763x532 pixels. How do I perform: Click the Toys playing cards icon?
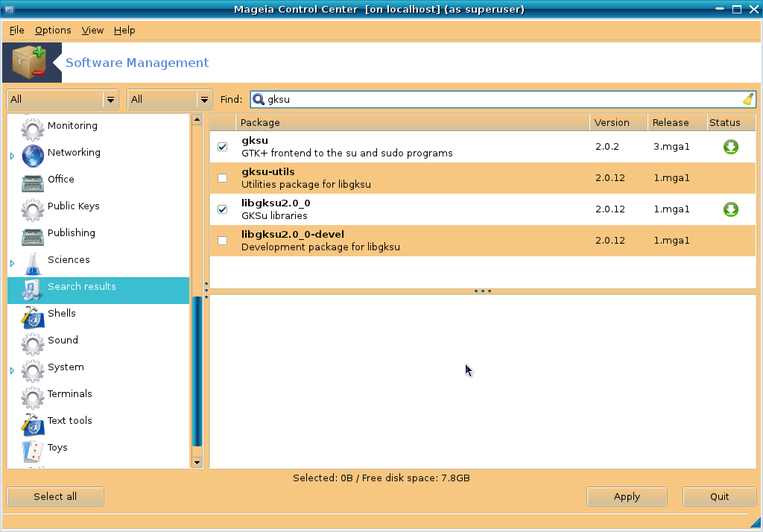click(33, 452)
